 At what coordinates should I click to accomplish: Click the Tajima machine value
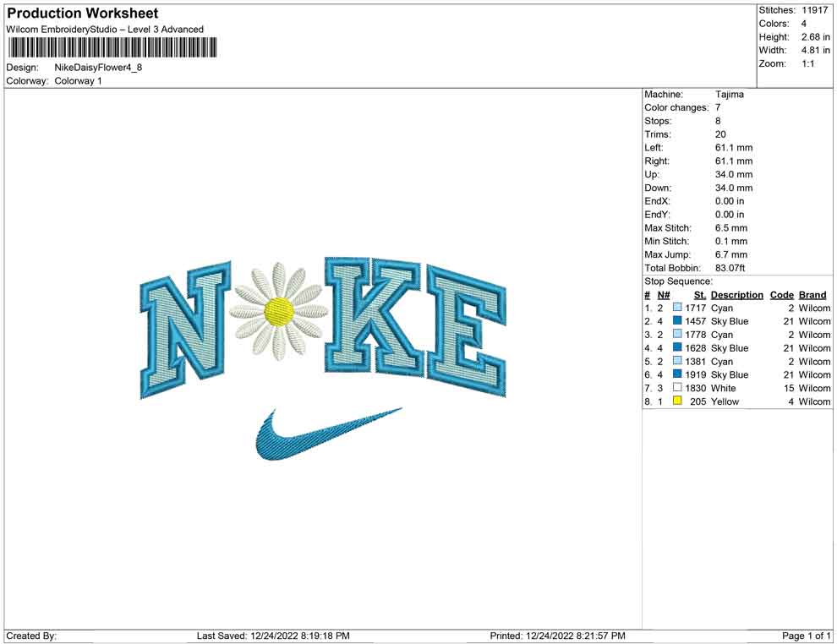click(x=729, y=95)
